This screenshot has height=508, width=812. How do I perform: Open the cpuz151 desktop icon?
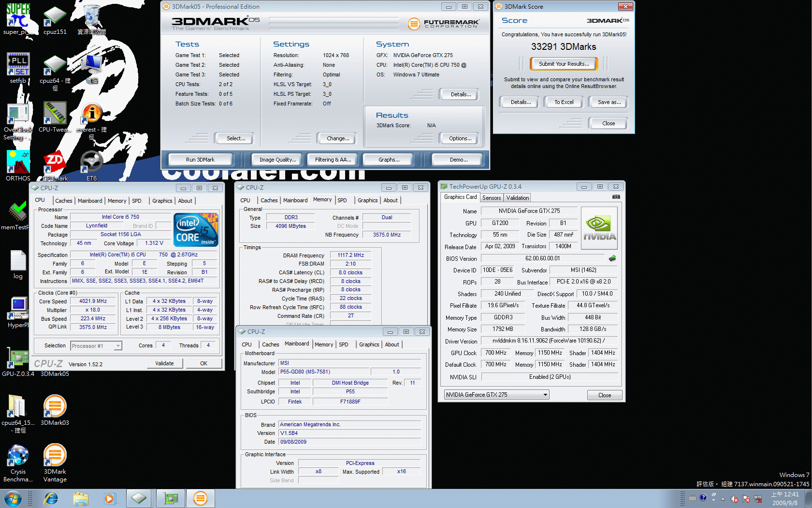point(55,19)
